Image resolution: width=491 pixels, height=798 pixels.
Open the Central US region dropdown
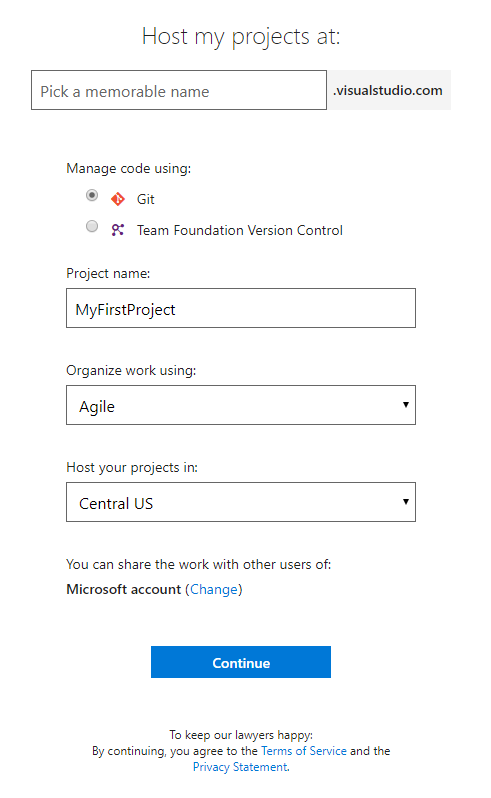click(241, 502)
